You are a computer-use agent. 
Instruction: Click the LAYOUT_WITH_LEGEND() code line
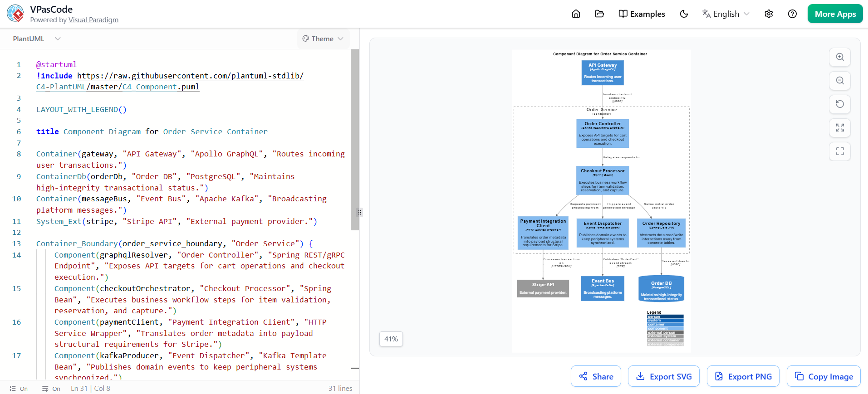82,109
